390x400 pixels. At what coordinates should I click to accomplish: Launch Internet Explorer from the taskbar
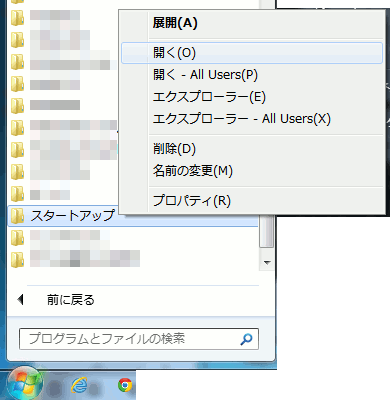tap(79, 386)
